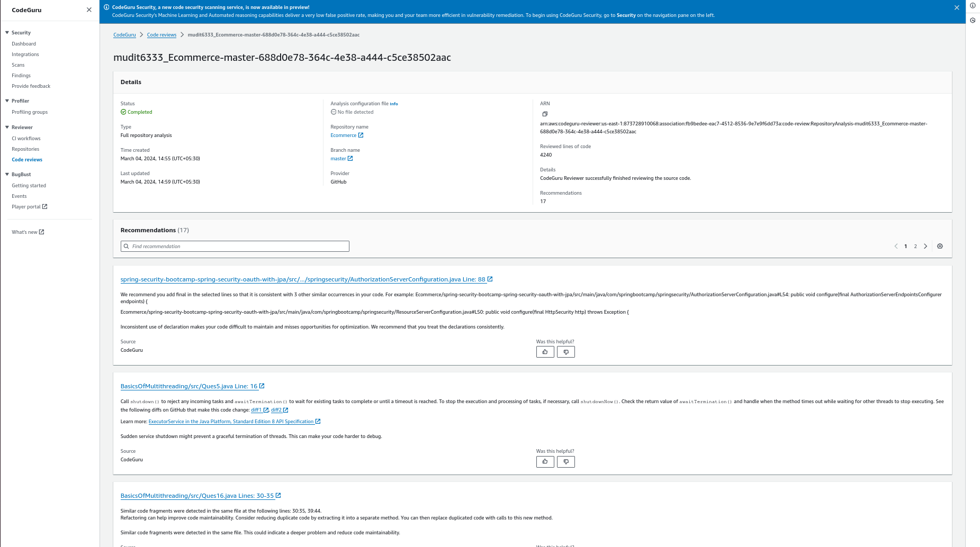Switch to Profiling groups
This screenshot has width=980, height=547.
[x=29, y=112]
